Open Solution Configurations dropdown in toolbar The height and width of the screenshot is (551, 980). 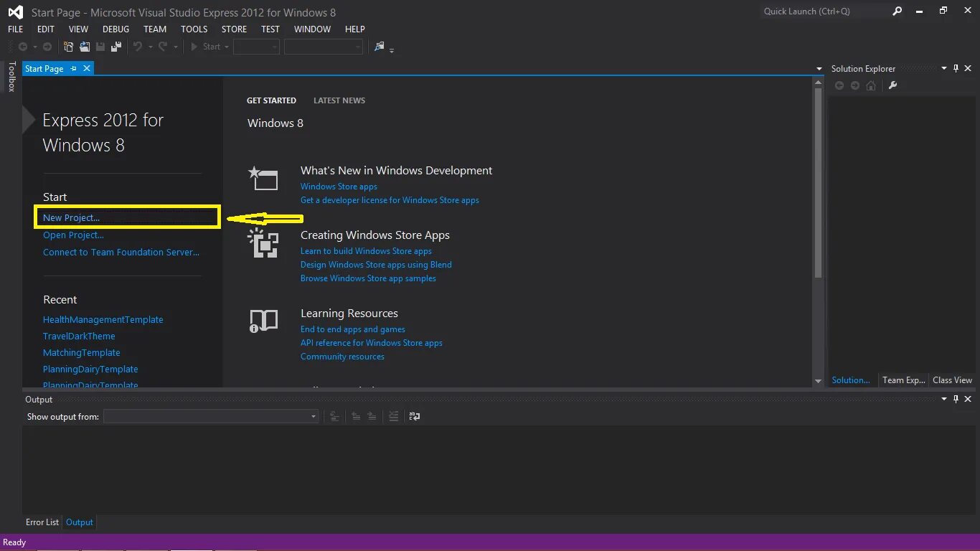(256, 47)
